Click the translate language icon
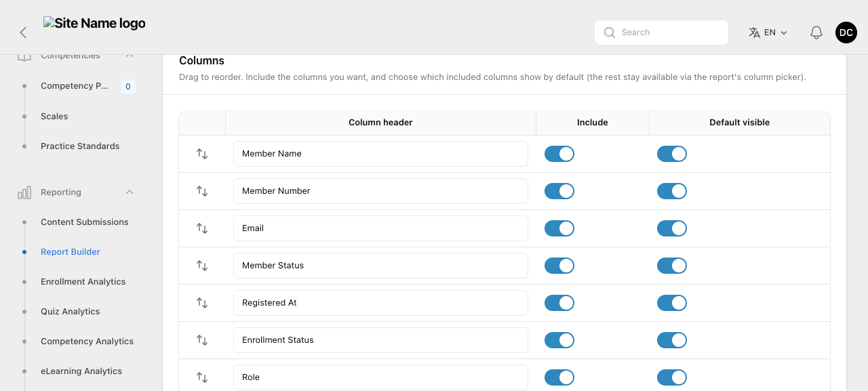The image size is (868, 391). (x=754, y=33)
